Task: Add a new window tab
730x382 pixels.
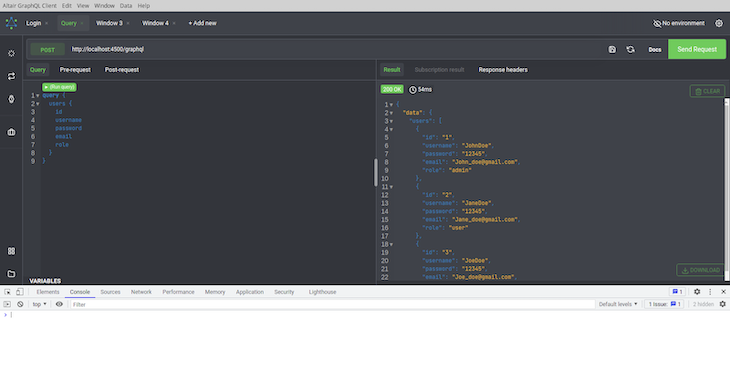Action: pos(203,23)
